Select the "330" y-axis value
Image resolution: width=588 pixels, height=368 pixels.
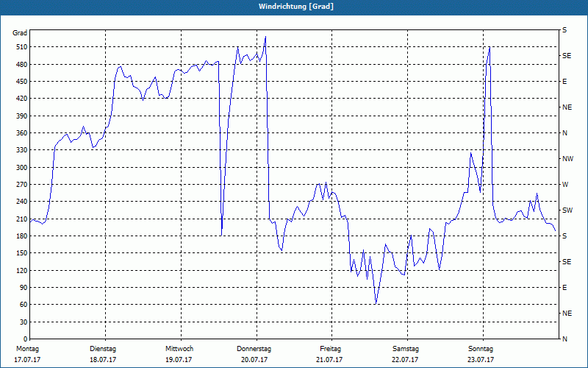pyautogui.click(x=22, y=150)
